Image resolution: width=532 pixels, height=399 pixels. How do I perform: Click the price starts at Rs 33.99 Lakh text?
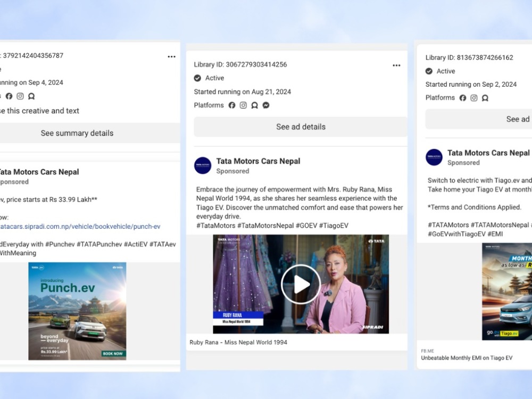point(52,199)
